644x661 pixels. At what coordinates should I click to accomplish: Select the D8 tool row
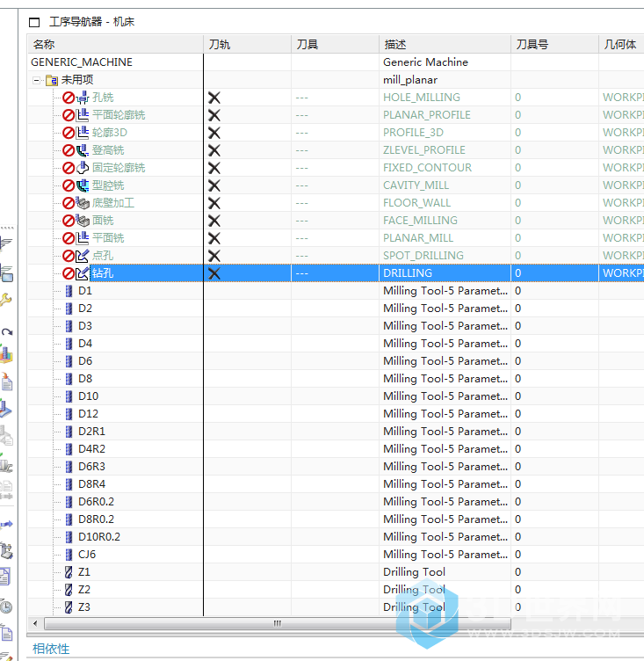coord(336,379)
